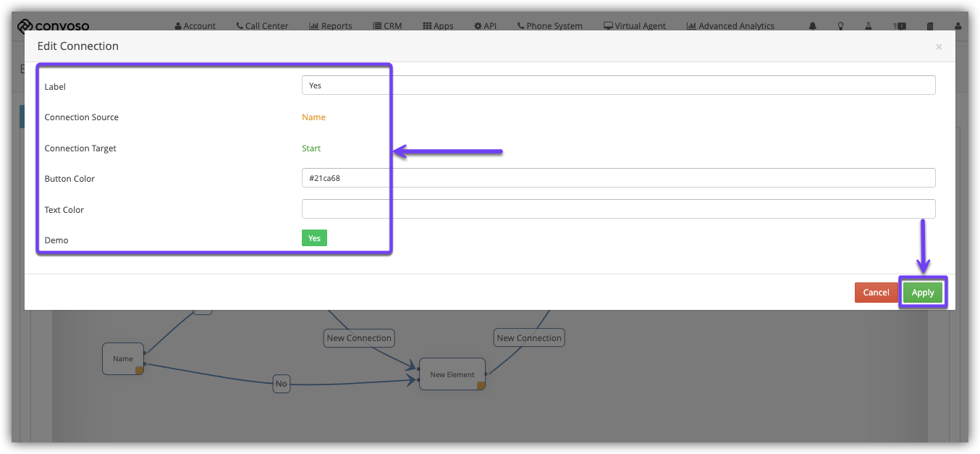
Task: Open the Phone System menu
Action: pyautogui.click(x=550, y=26)
